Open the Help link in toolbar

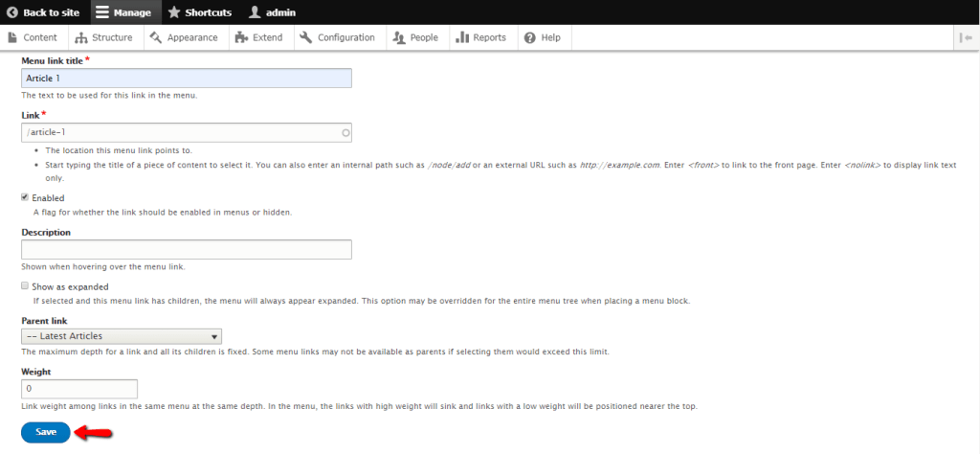point(543,37)
